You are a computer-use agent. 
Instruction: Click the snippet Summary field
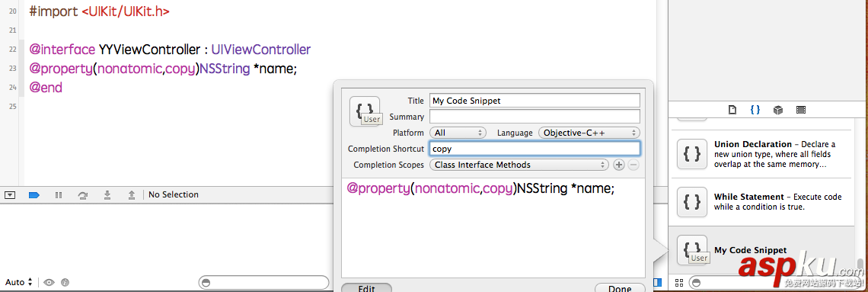[x=535, y=117]
